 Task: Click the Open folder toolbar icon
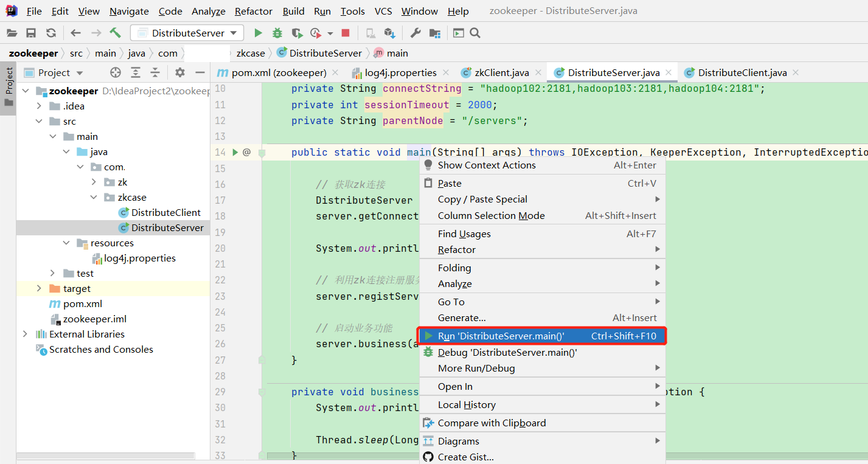pyautogui.click(x=11, y=33)
